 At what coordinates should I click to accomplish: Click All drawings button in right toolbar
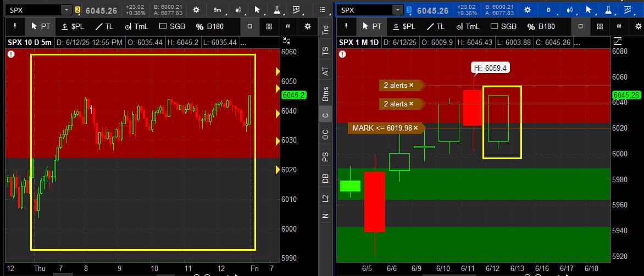pos(619,26)
